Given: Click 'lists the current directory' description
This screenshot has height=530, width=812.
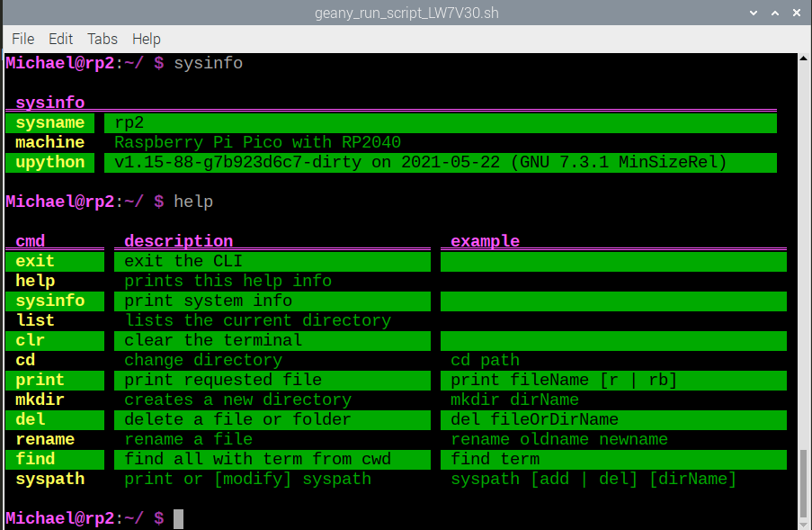Looking at the screenshot, I should [258, 320].
